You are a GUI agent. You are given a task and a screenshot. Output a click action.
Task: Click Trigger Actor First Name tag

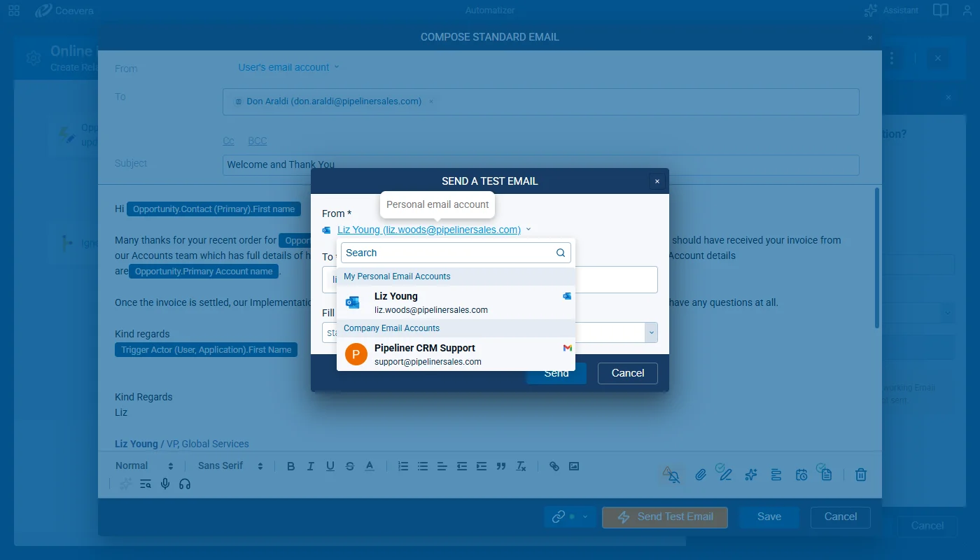click(x=206, y=349)
